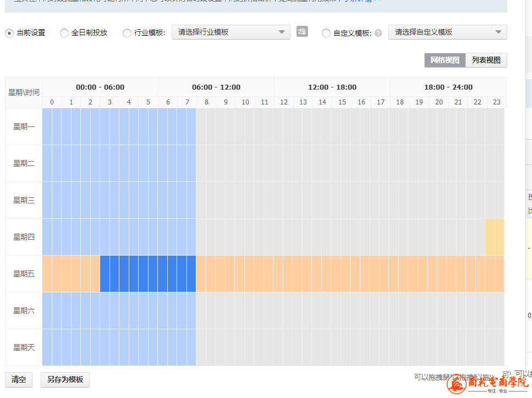Click the gray 星期三 cell at hour 15
The width and height of the screenshot is (532, 398).
[x=341, y=200]
